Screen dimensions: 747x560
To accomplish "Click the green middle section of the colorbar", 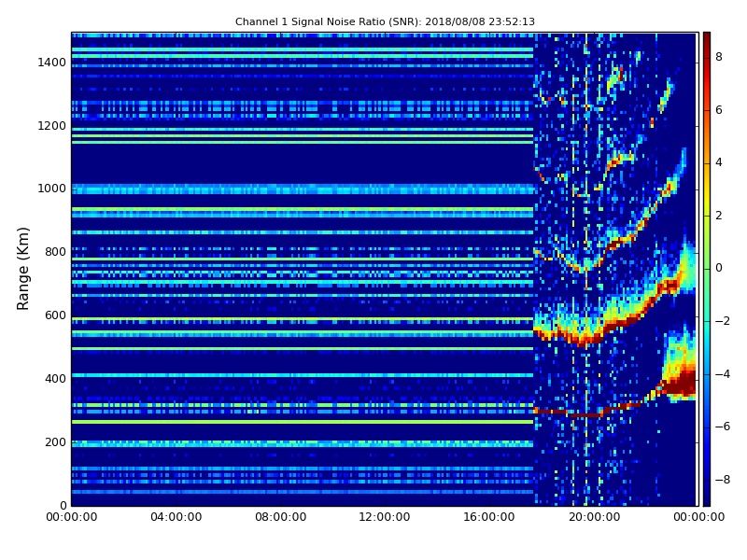I will [x=707, y=269].
